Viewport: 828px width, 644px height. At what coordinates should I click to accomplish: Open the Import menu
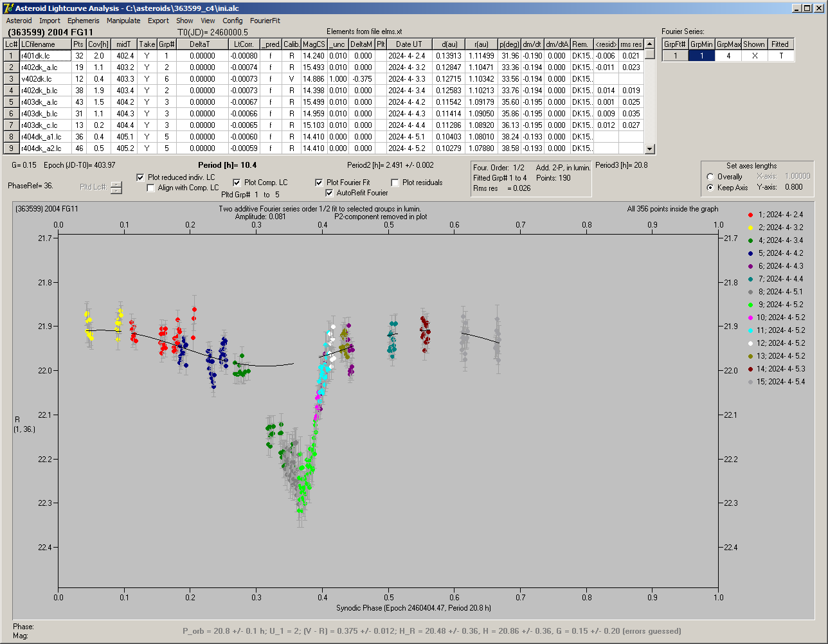[50, 21]
